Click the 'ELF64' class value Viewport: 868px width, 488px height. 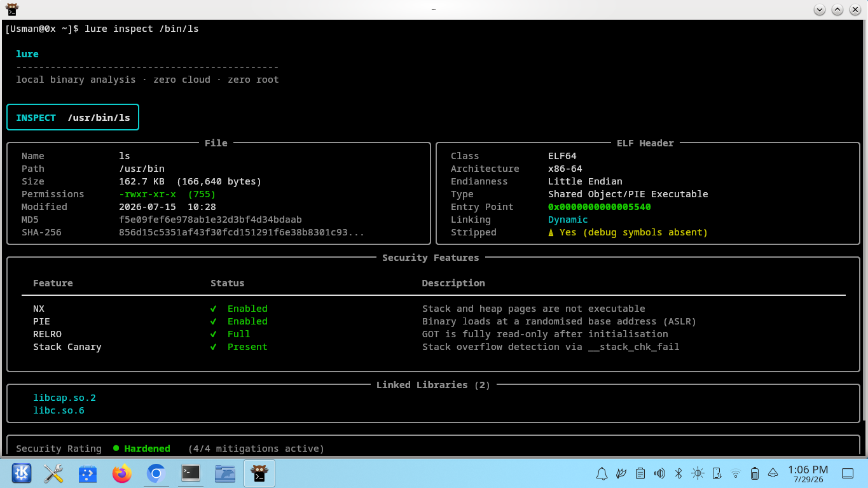tap(562, 156)
